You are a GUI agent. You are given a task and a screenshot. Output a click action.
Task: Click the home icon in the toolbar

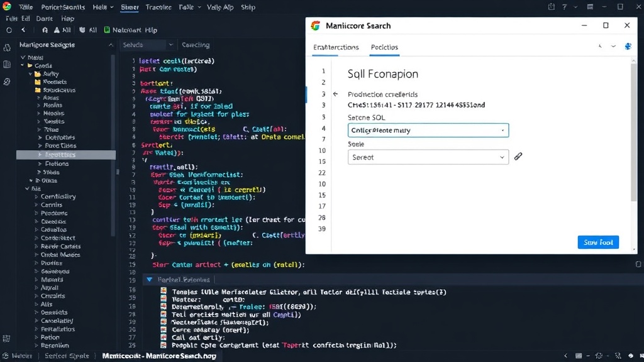click(45, 30)
